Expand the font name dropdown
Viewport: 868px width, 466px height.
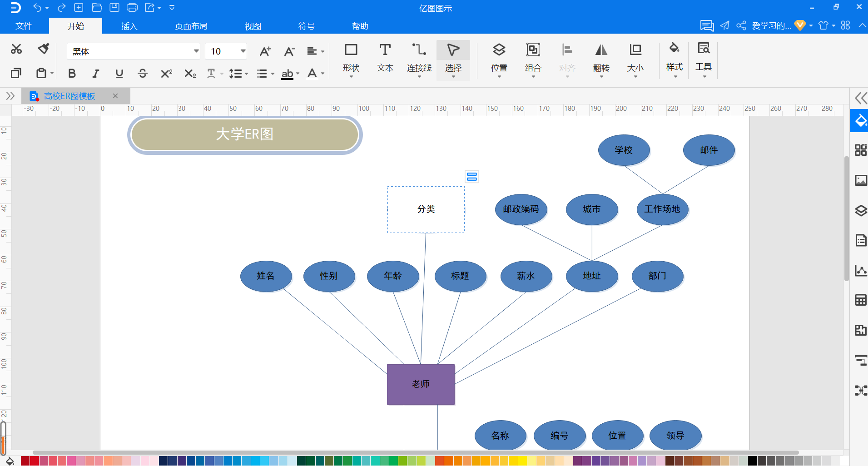(196, 51)
